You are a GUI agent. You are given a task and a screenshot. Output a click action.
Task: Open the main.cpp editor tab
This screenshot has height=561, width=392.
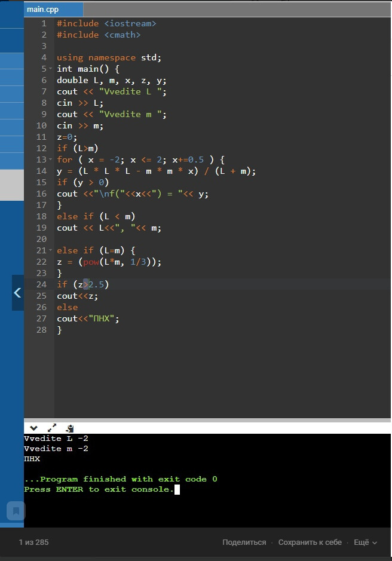[x=53, y=10]
